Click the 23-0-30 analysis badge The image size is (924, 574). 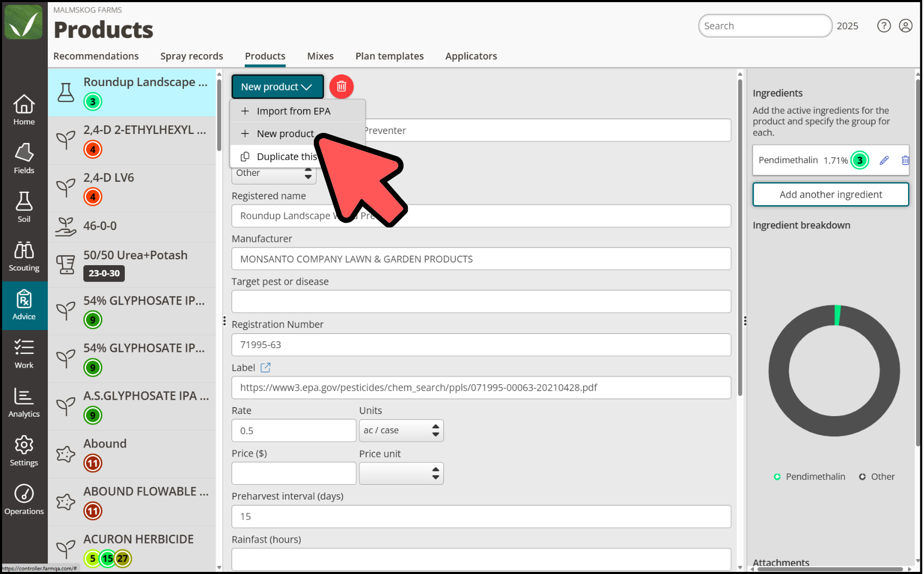pos(104,273)
